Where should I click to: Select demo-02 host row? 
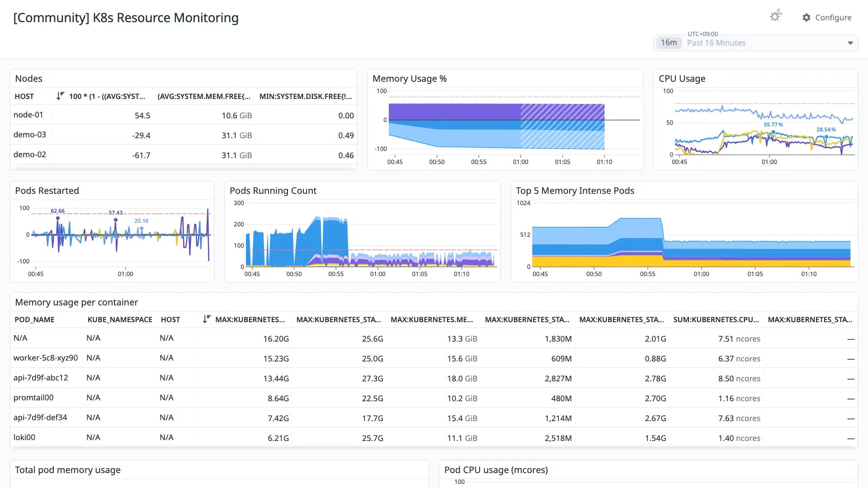pyautogui.click(x=184, y=155)
